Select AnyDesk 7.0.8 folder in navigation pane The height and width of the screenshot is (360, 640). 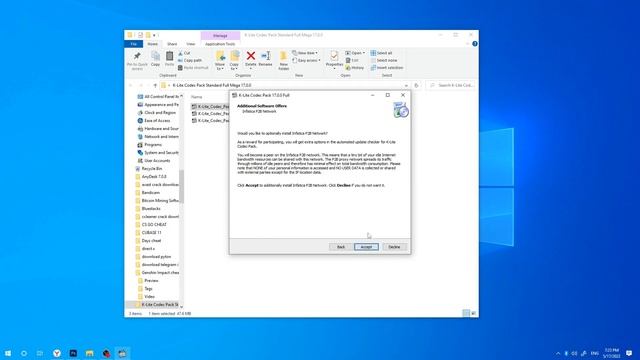[x=154, y=177]
